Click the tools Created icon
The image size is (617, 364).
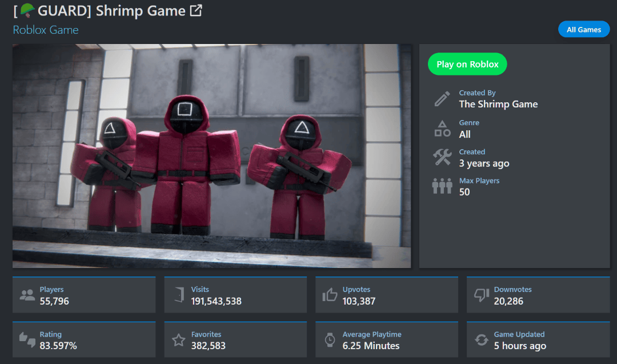pos(442,157)
